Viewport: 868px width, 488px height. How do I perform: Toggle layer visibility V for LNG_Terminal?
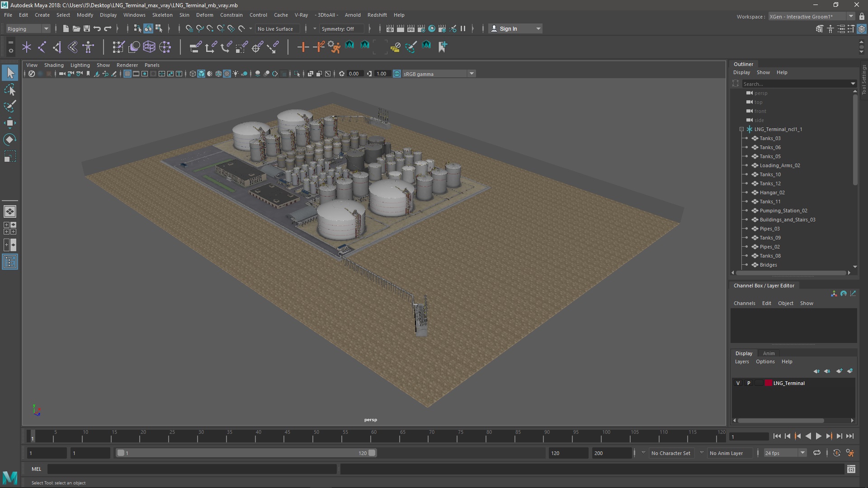738,383
